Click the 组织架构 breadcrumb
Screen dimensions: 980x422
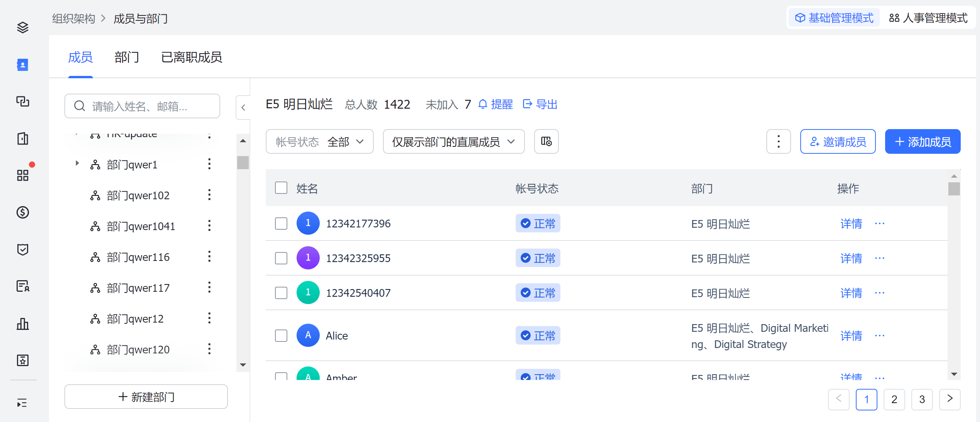pyautogui.click(x=74, y=18)
